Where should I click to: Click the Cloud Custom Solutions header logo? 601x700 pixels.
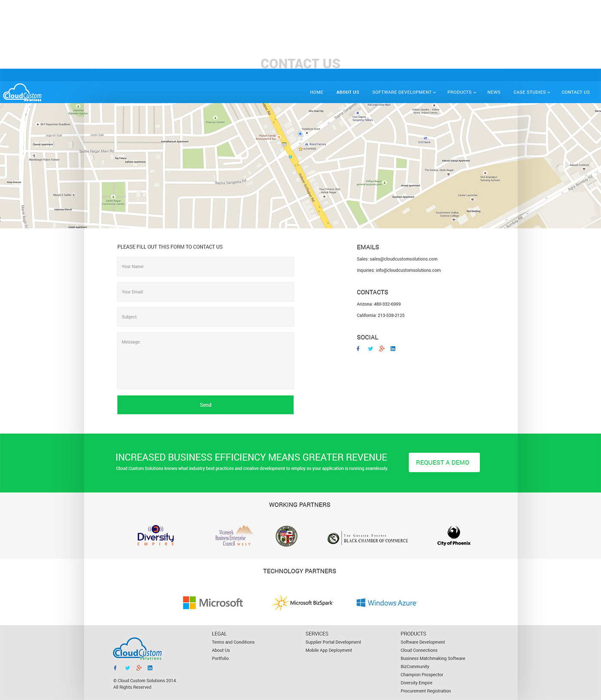(x=22, y=92)
